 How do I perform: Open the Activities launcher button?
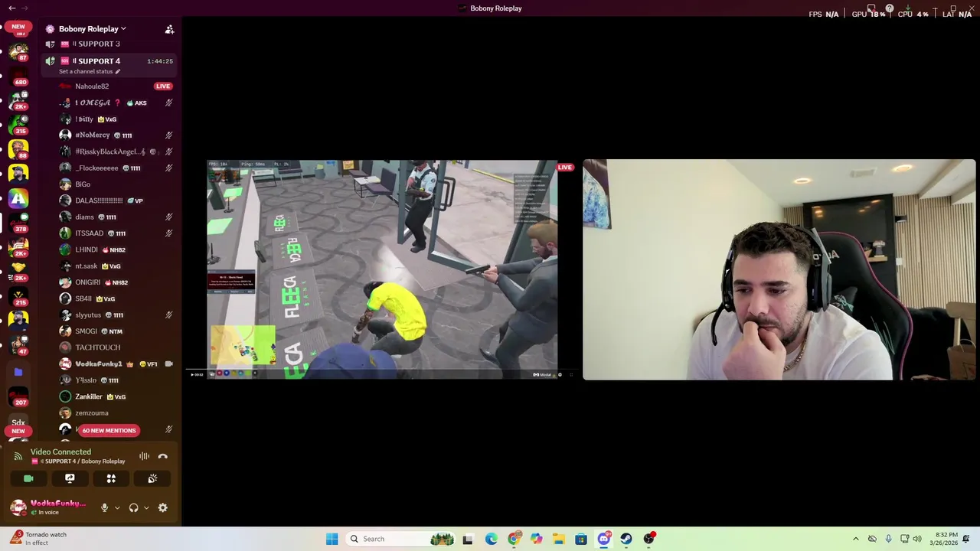click(x=111, y=478)
